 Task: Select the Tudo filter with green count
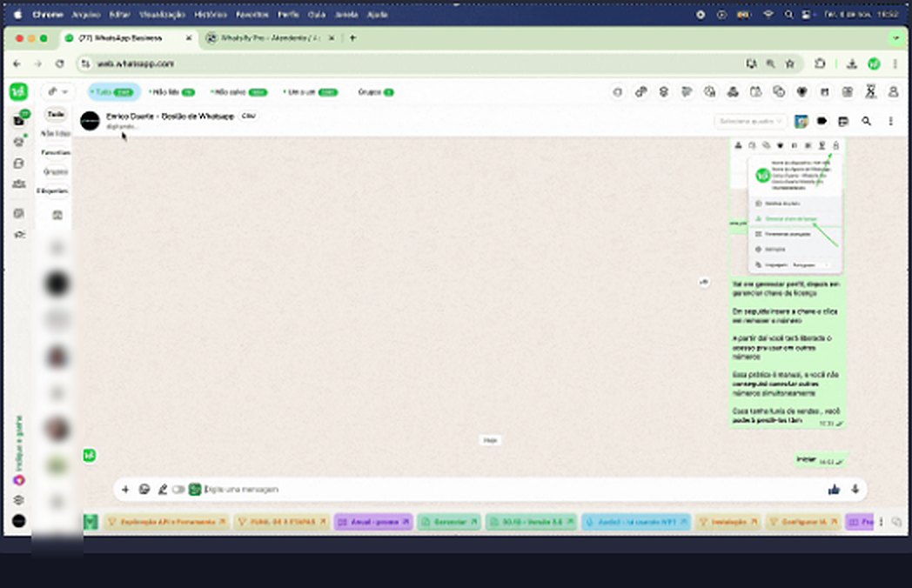point(114,92)
